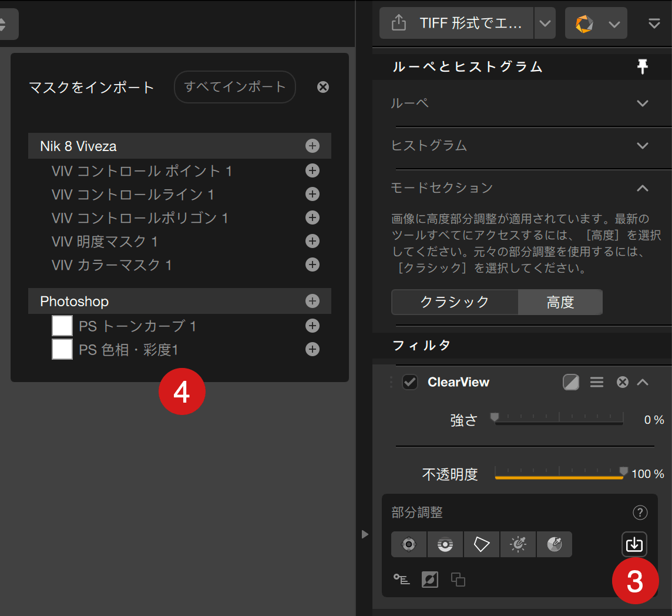The height and width of the screenshot is (616, 672).
Task: Select the VIV 明度マスク 1 row
Action: click(180, 241)
